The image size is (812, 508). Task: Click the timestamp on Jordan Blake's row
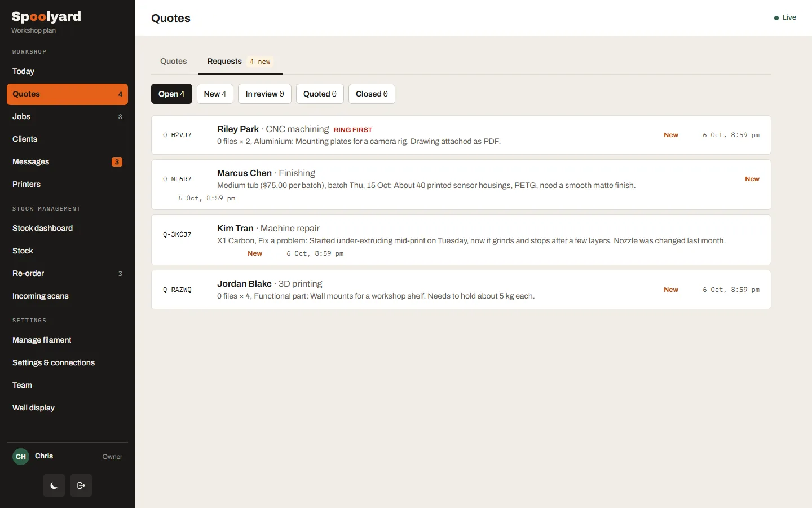(731, 290)
